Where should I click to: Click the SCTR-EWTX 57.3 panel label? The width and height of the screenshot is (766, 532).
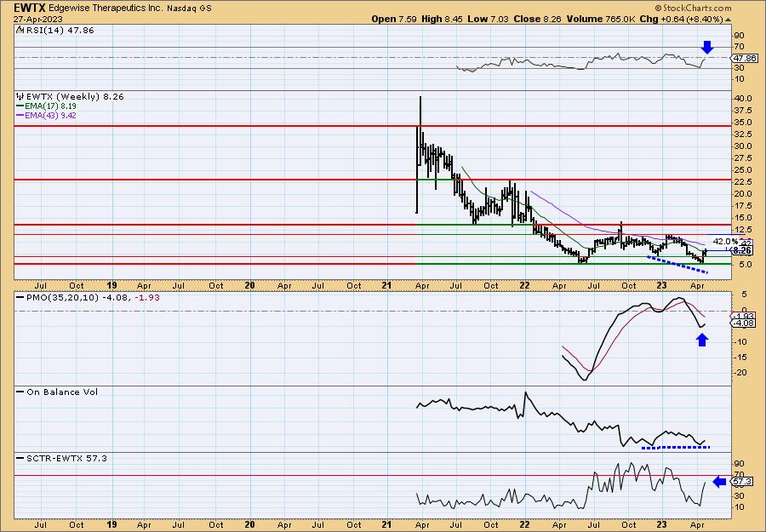[x=66, y=458]
